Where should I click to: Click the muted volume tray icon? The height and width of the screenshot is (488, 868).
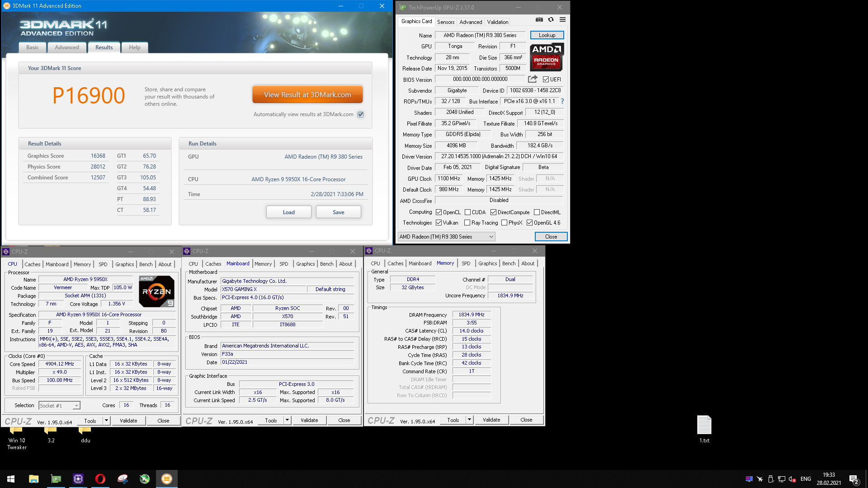tap(792, 479)
